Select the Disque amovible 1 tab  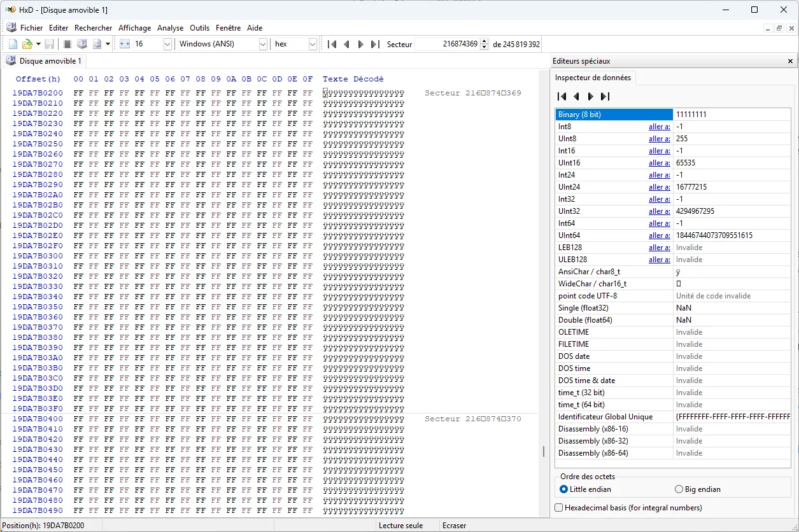click(x=45, y=61)
